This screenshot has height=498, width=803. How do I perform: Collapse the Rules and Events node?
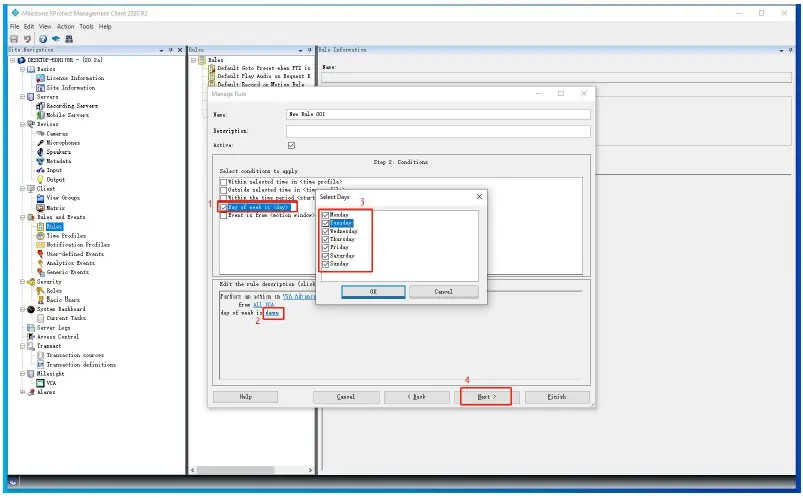pyautogui.click(x=23, y=217)
